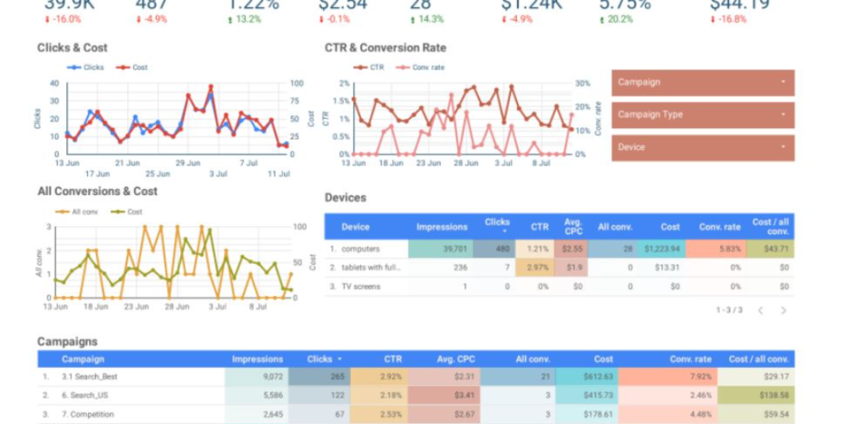The image size is (868, 424).
Task: Go to previous page of Devices table
Action: pos(760,310)
